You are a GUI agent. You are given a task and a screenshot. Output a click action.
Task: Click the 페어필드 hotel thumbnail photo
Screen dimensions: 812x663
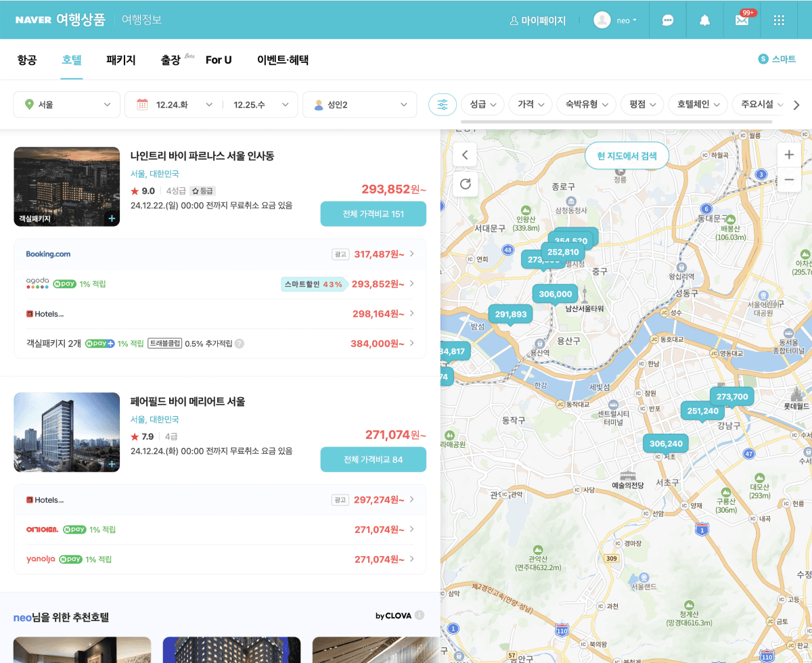coord(66,432)
